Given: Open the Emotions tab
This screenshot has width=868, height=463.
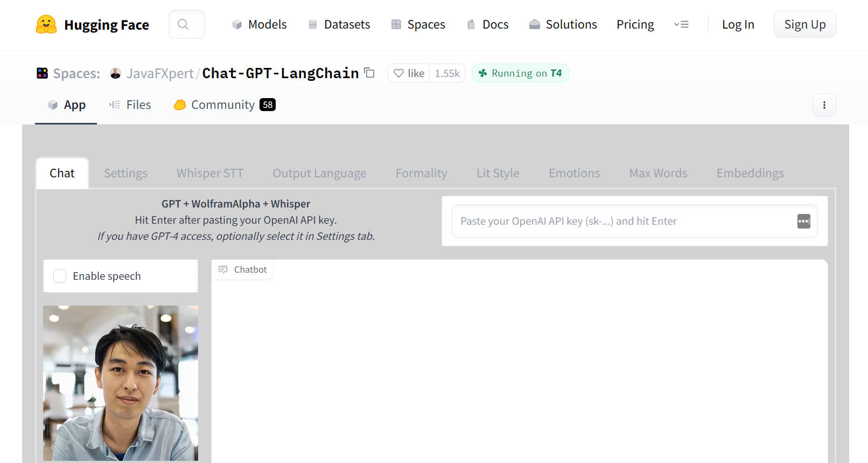Looking at the screenshot, I should [x=574, y=173].
